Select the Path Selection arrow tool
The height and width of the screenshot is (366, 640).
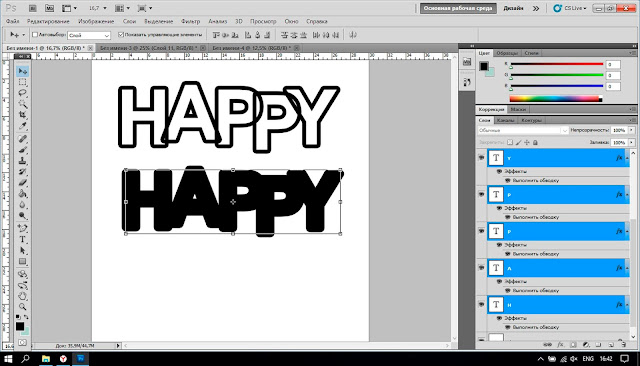tap(22, 251)
